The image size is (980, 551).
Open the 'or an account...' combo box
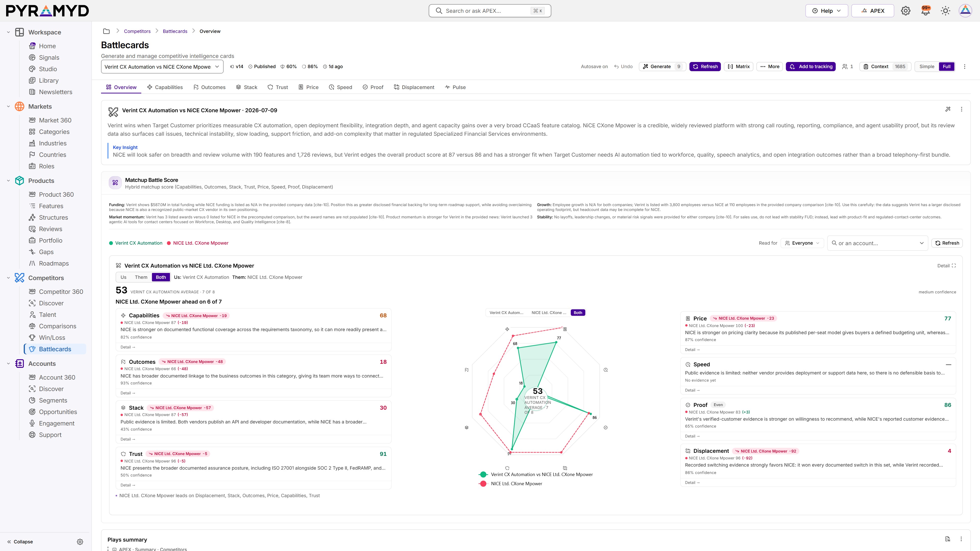click(877, 243)
